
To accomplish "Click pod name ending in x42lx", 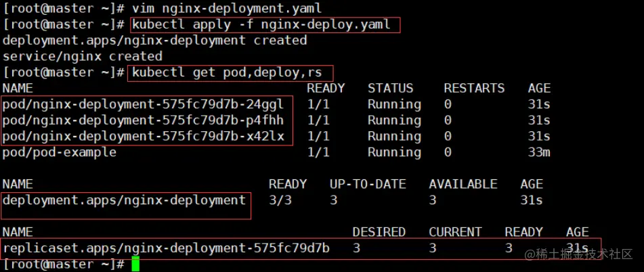I will (x=144, y=137).
